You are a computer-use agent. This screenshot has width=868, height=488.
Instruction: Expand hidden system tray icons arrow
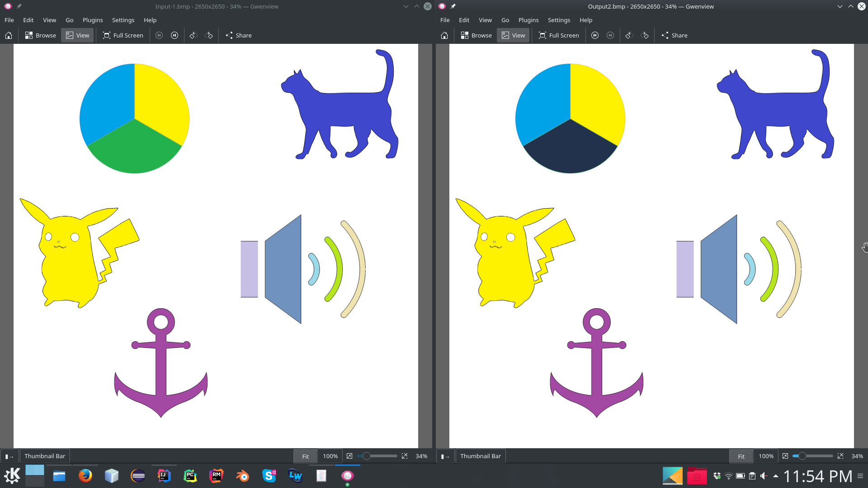pos(776,476)
